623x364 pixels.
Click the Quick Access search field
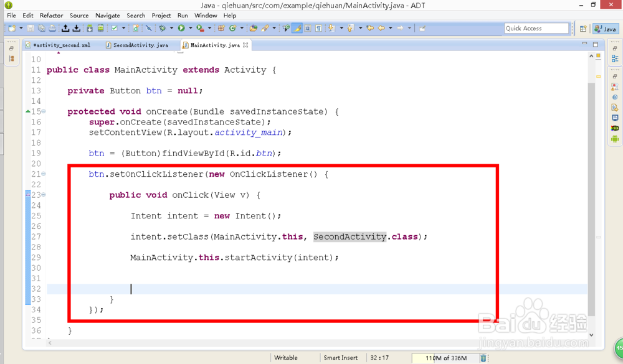click(536, 28)
